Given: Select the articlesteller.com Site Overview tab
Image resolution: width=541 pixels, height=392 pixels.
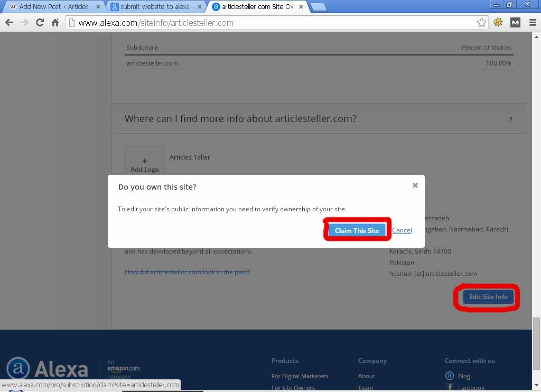Looking at the screenshot, I should coord(257,6).
